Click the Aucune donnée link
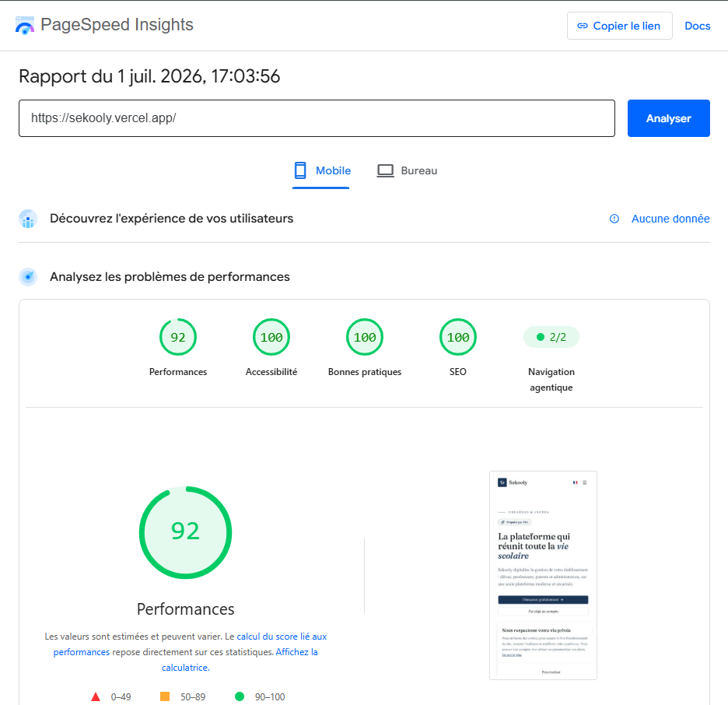This screenshot has height=705, width=728. click(x=670, y=219)
